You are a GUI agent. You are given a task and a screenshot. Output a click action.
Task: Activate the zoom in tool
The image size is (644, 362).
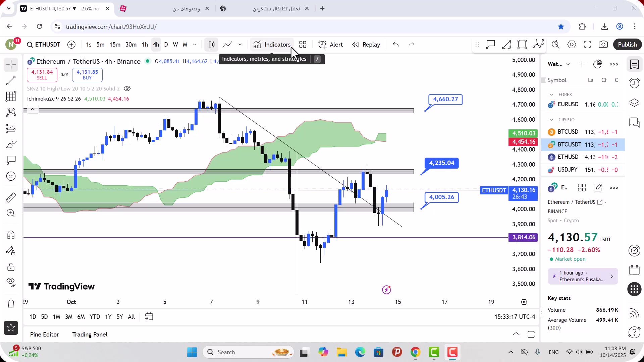[x=11, y=213]
